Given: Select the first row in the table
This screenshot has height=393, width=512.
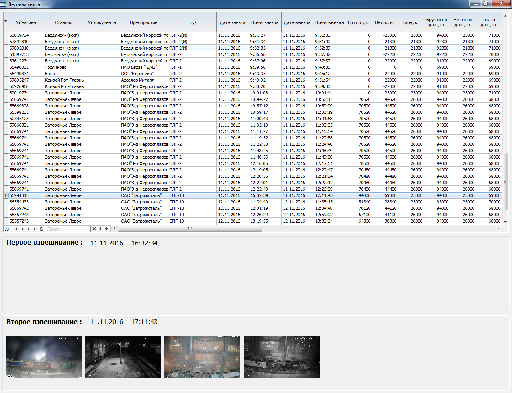Looking at the screenshot, I should (253, 35).
